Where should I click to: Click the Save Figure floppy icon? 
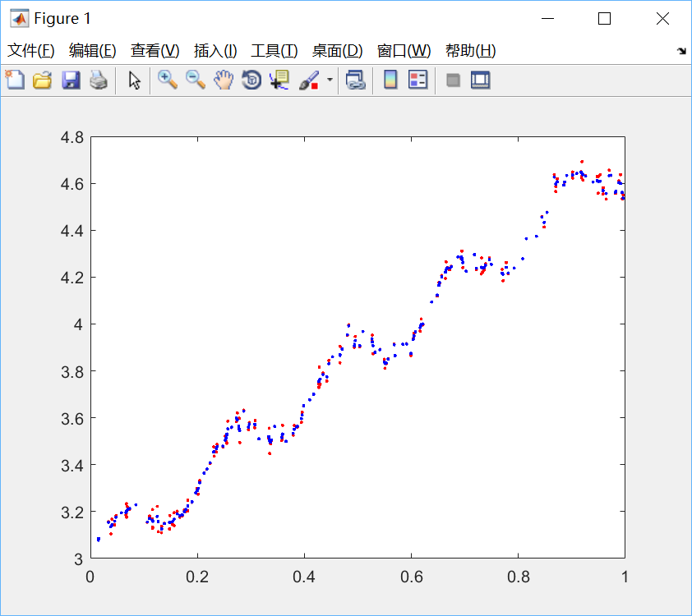pyautogui.click(x=71, y=80)
